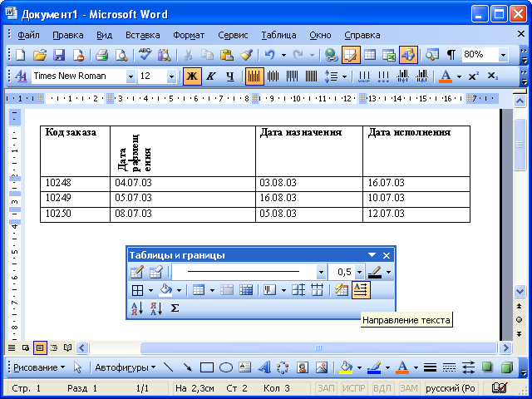Viewport: 532px width, 399px height.
Task: Open the Вставка menu
Action: click(x=142, y=35)
